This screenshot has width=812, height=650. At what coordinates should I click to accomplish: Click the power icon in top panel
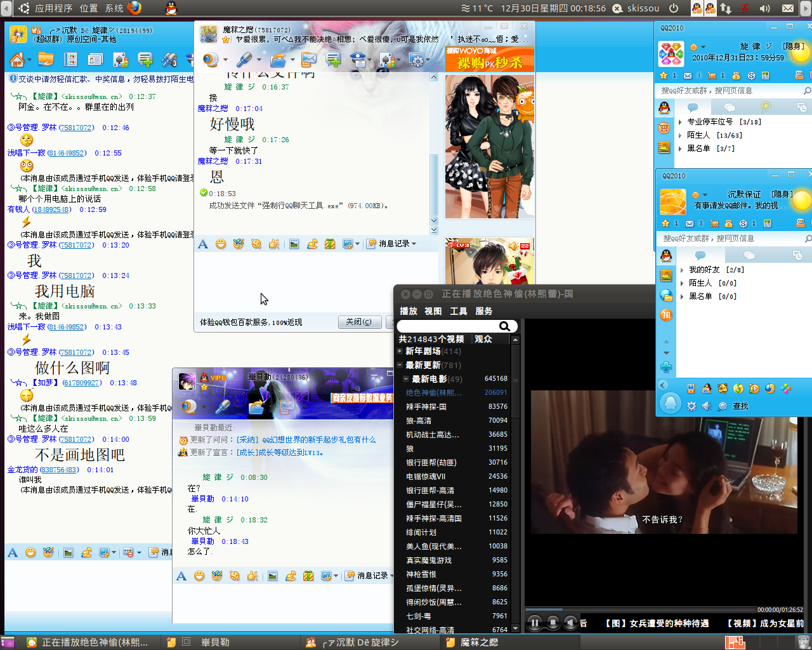click(x=674, y=8)
